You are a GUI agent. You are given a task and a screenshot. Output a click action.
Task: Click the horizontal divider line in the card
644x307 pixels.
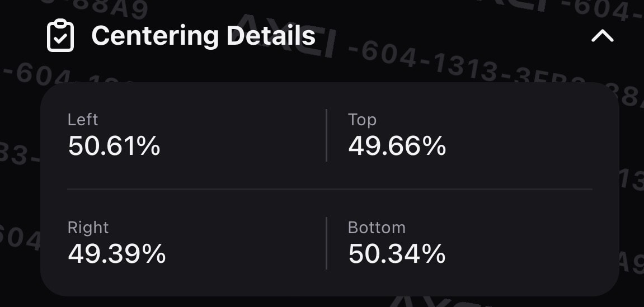pyautogui.click(x=330, y=189)
